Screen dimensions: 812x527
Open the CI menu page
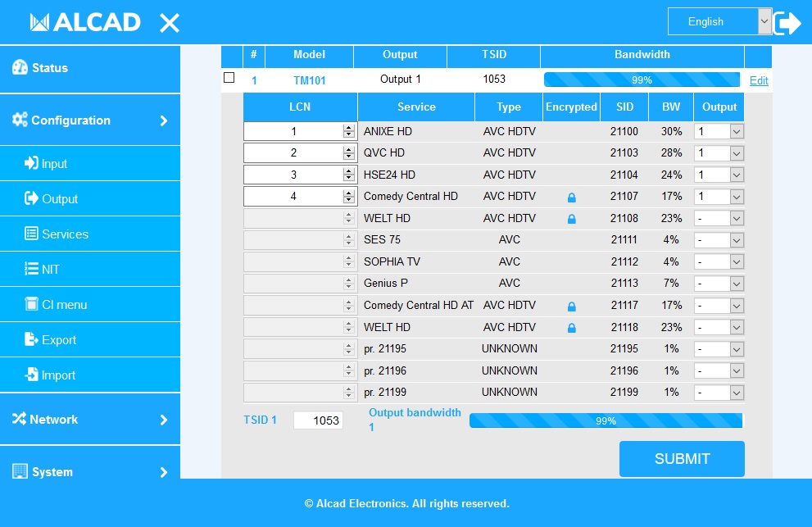click(90, 305)
